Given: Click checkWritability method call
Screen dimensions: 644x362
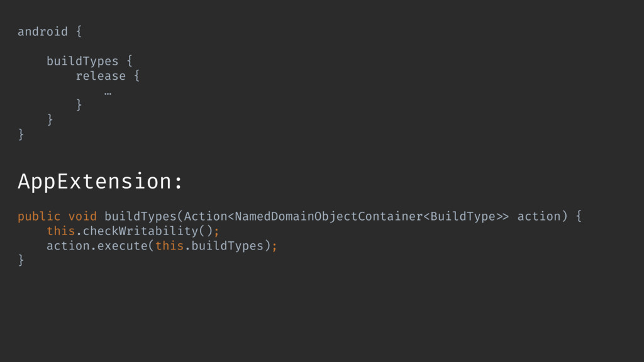Looking at the screenshot, I should [140, 231].
